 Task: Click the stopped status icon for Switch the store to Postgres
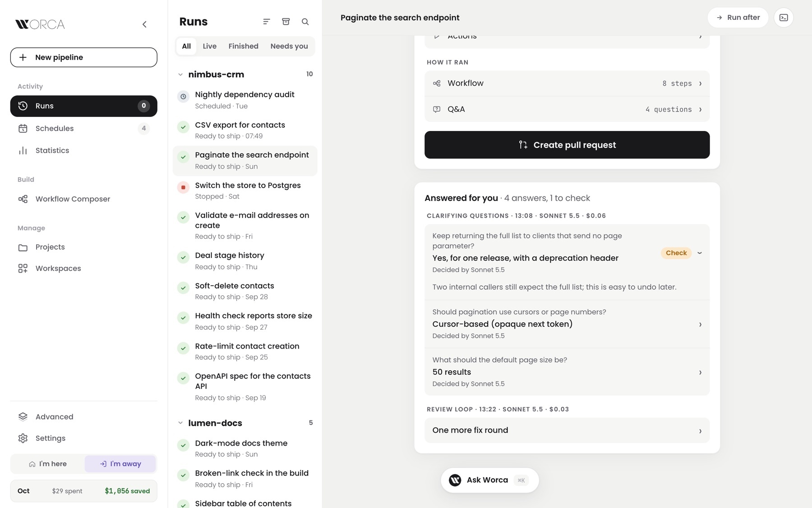point(183,187)
